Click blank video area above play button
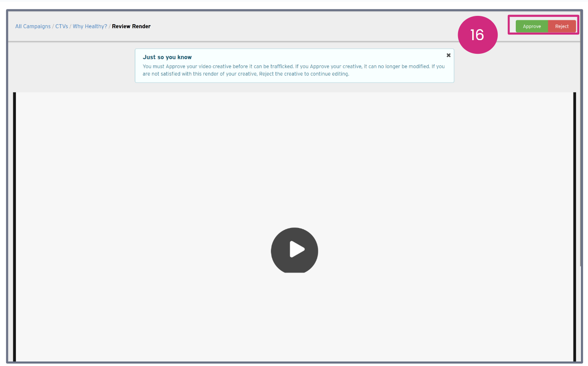Viewport: 588px width, 366px height. click(294, 154)
